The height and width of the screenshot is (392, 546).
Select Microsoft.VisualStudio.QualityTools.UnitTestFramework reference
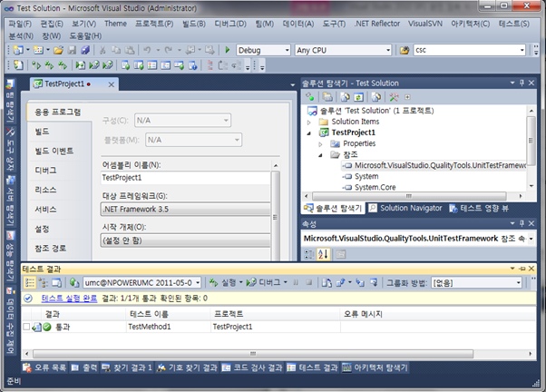click(440, 165)
